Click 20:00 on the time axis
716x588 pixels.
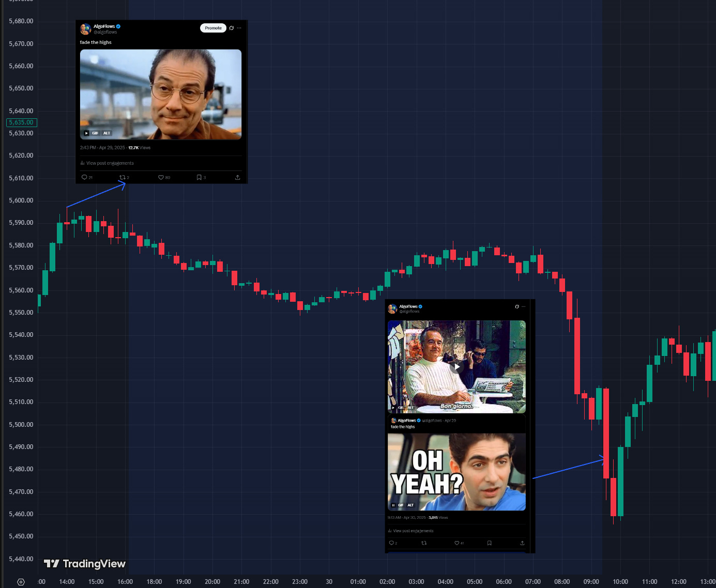[212, 582]
